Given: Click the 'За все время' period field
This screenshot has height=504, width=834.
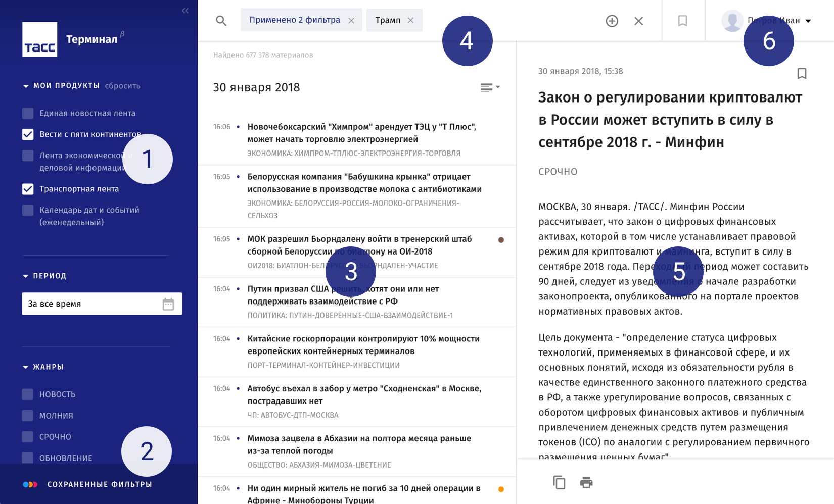Looking at the screenshot, I should pos(102,304).
